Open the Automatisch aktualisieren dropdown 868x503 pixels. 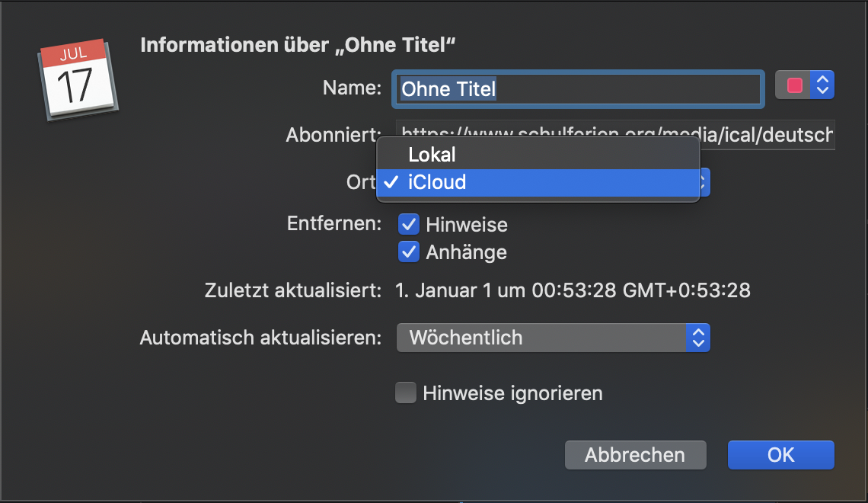[x=554, y=338]
